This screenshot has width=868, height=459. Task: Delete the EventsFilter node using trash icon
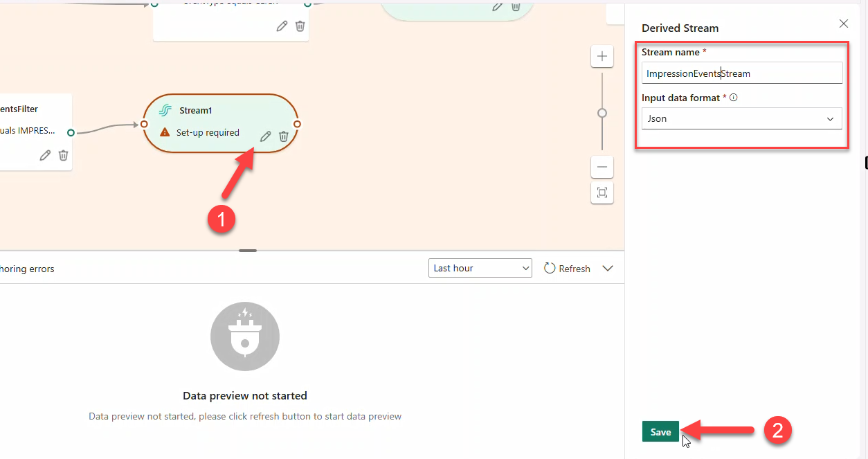[63, 155]
